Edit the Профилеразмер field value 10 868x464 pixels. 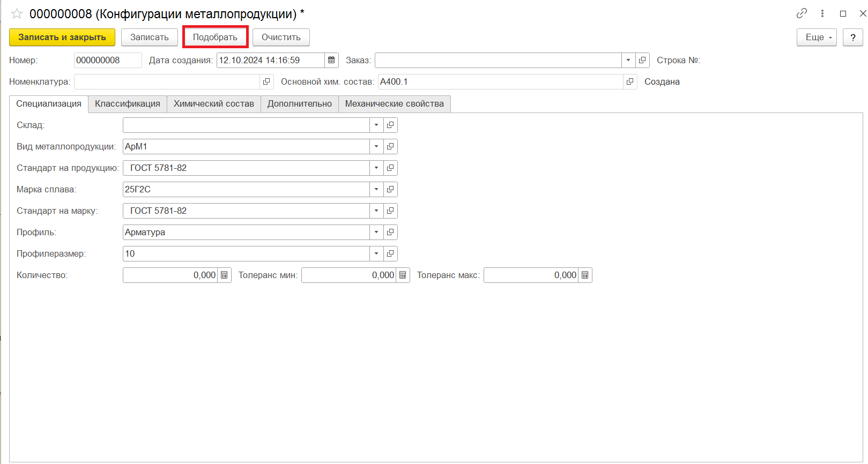pos(246,253)
